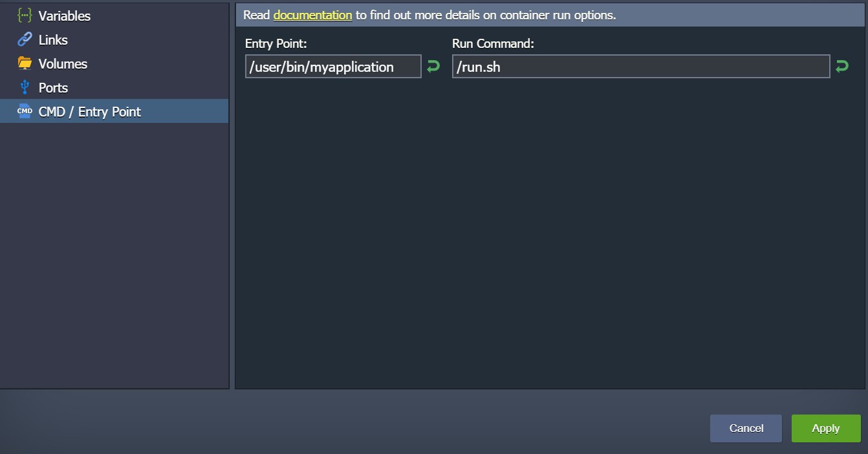Focus the Run Command input field
Viewport: 868px width, 454px height.
(641, 67)
